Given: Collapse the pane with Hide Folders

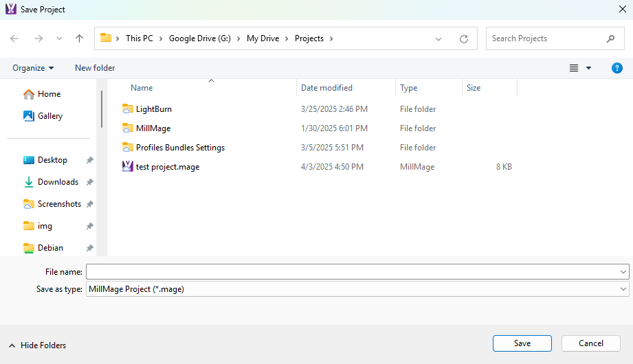Looking at the screenshot, I should (x=38, y=345).
